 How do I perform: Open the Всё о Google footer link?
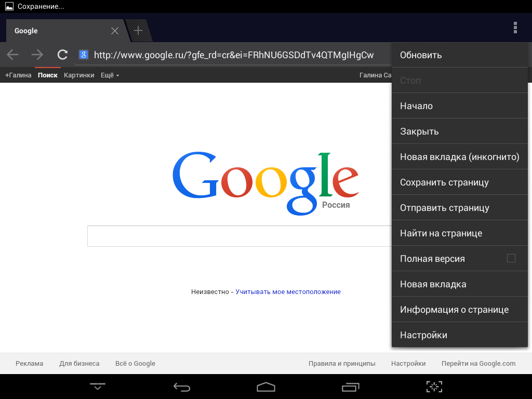pyautogui.click(x=136, y=363)
